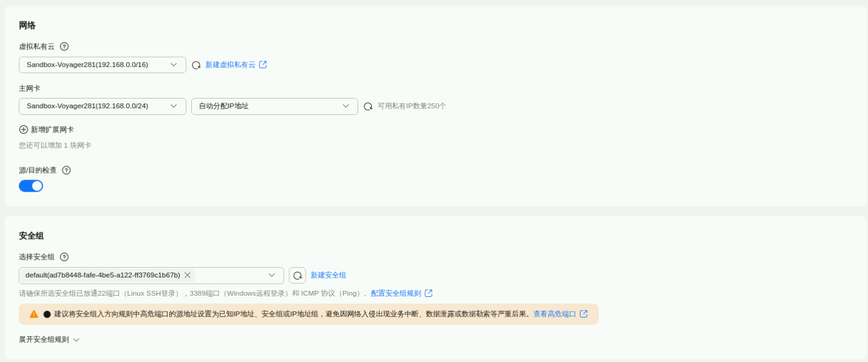Click help icon next to 虚拟私有云
Screen dimensions: 868x362
(65, 46)
